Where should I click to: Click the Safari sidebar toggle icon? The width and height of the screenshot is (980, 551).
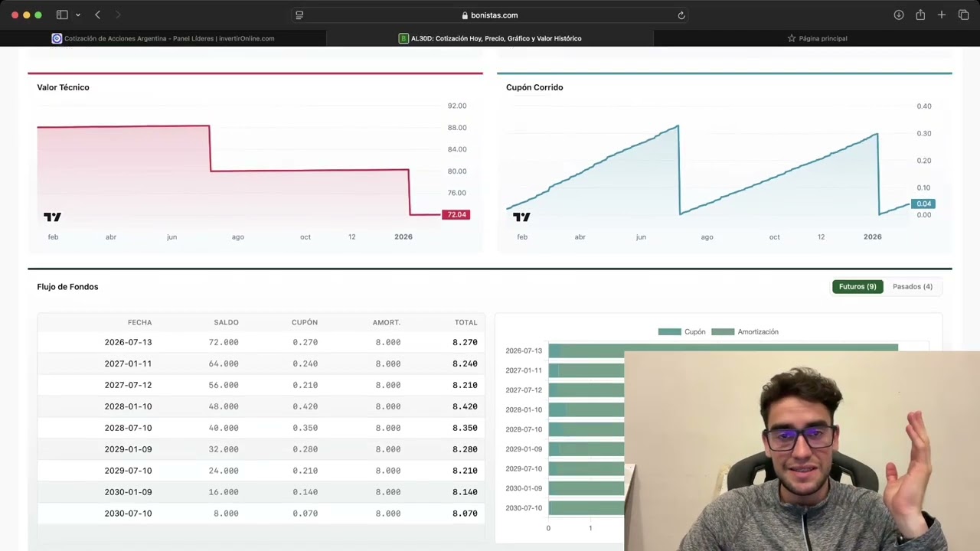click(x=62, y=15)
